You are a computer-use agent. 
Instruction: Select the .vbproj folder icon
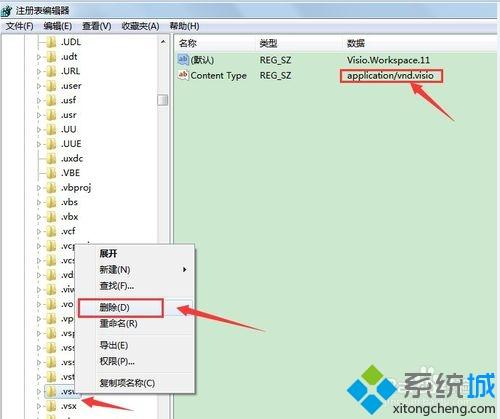point(51,188)
